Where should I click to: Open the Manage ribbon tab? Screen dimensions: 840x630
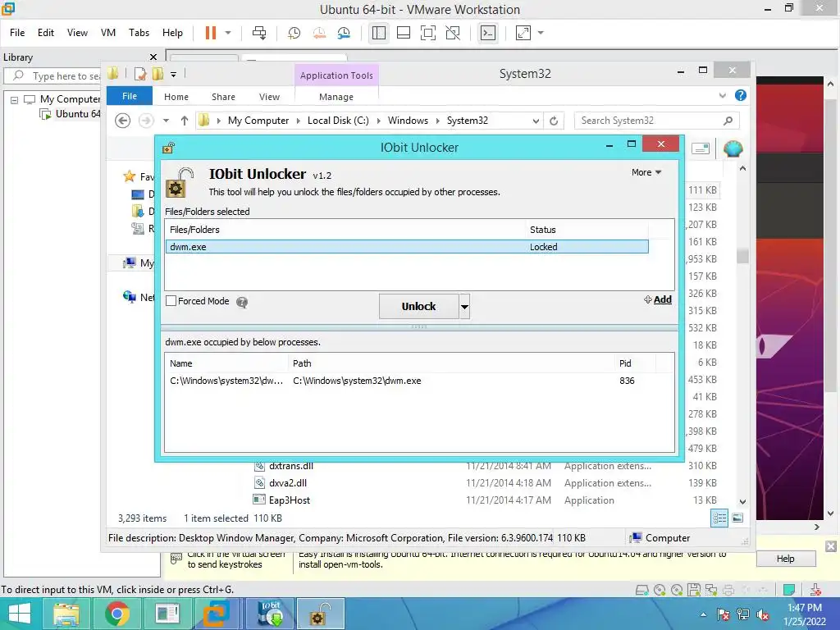point(336,97)
